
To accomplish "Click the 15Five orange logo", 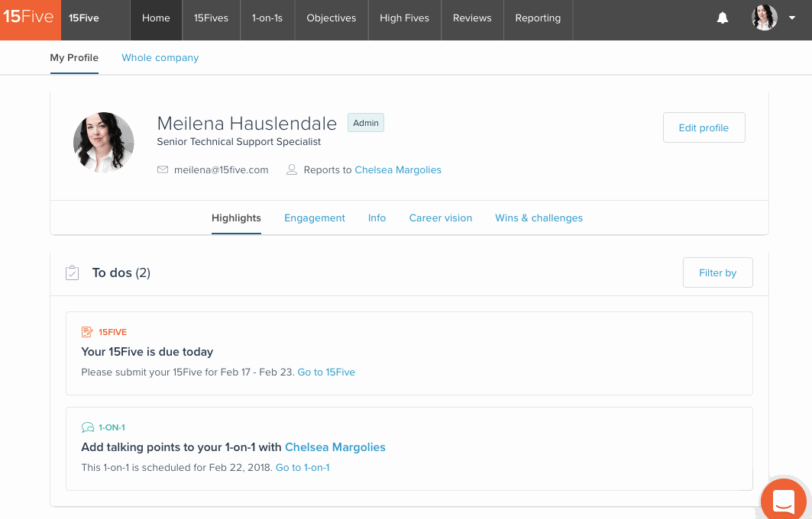I will click(x=30, y=20).
